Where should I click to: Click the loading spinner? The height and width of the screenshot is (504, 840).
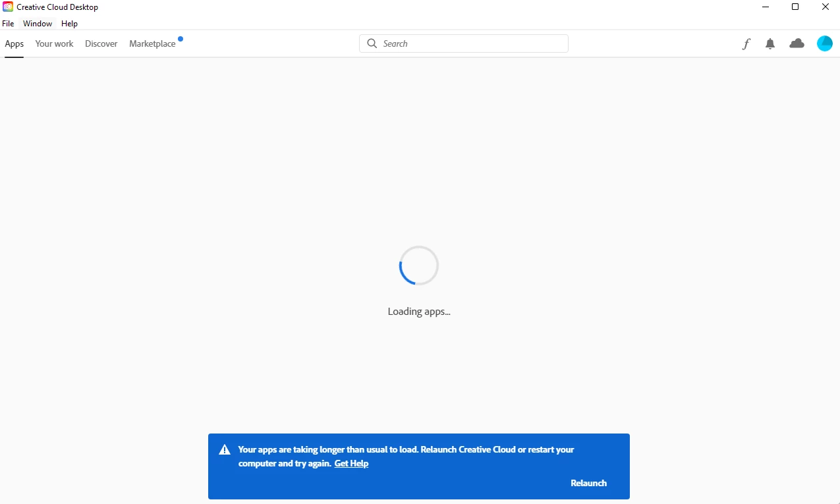[419, 266]
